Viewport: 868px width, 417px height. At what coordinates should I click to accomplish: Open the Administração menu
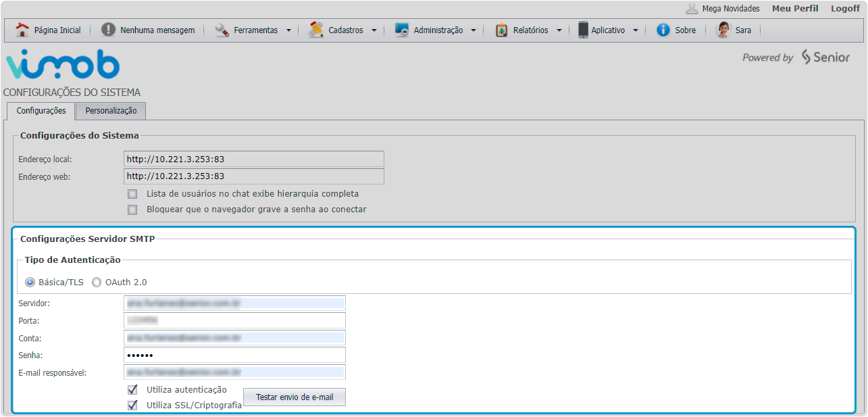pos(436,30)
